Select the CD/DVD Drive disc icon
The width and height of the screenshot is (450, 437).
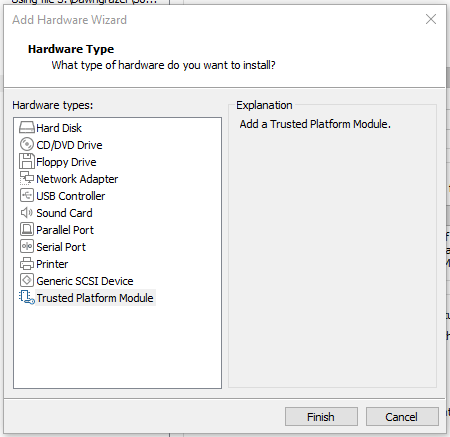(27, 145)
